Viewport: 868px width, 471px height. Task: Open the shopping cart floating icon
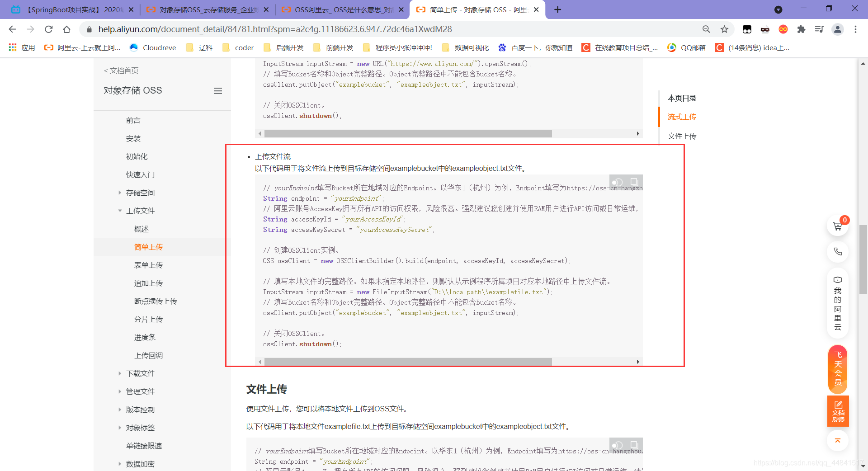tap(838, 226)
